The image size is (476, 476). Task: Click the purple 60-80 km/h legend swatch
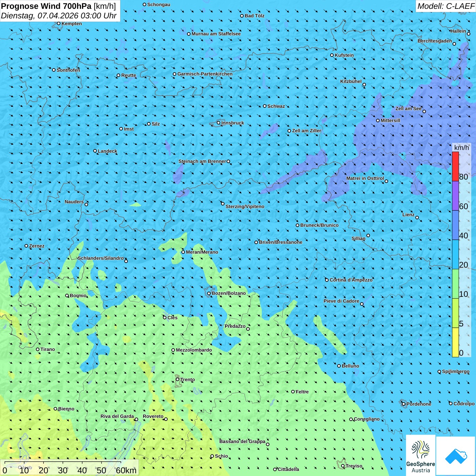455,196
